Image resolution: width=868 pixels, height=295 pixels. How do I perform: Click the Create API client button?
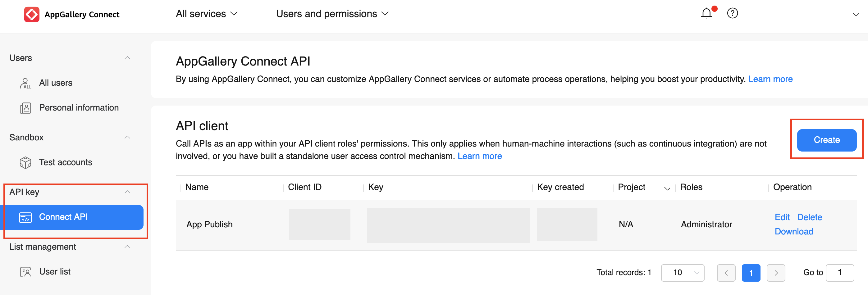pyautogui.click(x=827, y=140)
